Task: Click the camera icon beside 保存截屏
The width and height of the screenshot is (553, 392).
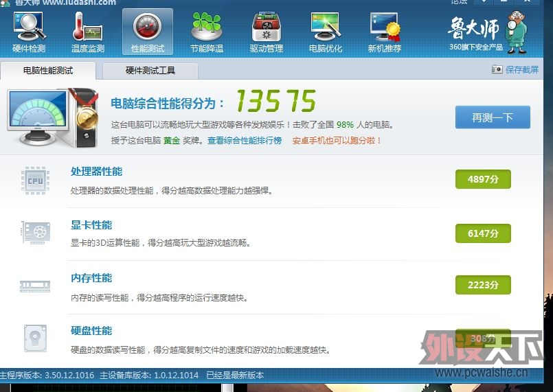Action: [x=497, y=69]
